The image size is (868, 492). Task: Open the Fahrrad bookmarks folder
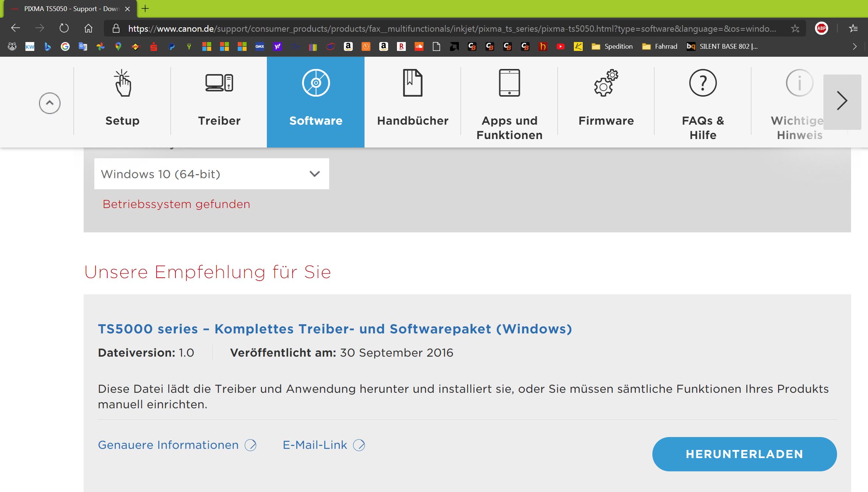660,46
